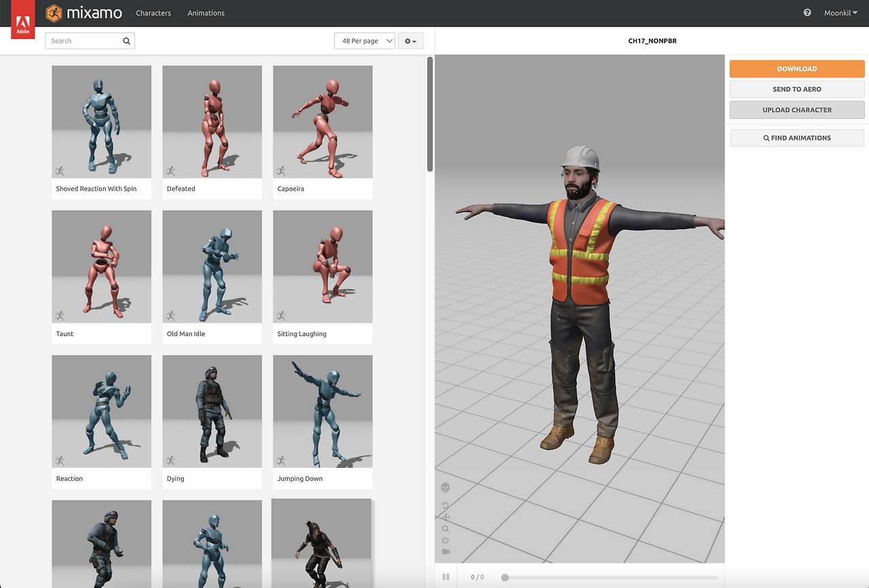Open the gear settings dropdown

[411, 41]
